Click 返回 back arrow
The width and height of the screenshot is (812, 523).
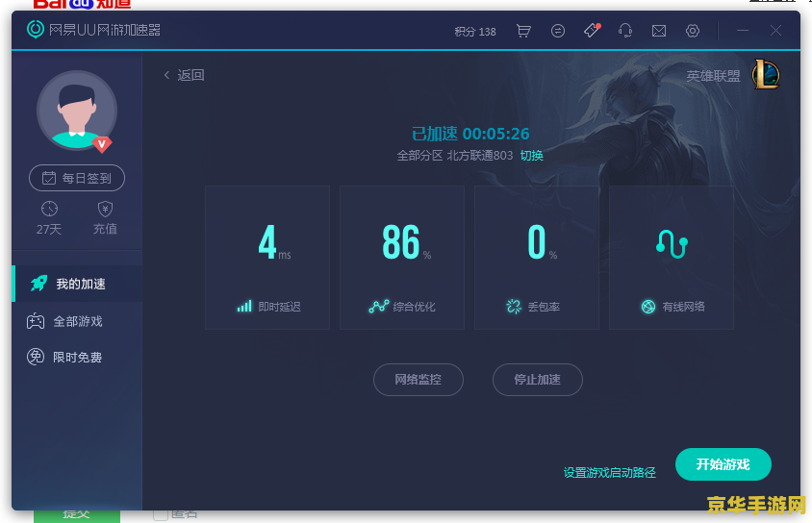184,75
